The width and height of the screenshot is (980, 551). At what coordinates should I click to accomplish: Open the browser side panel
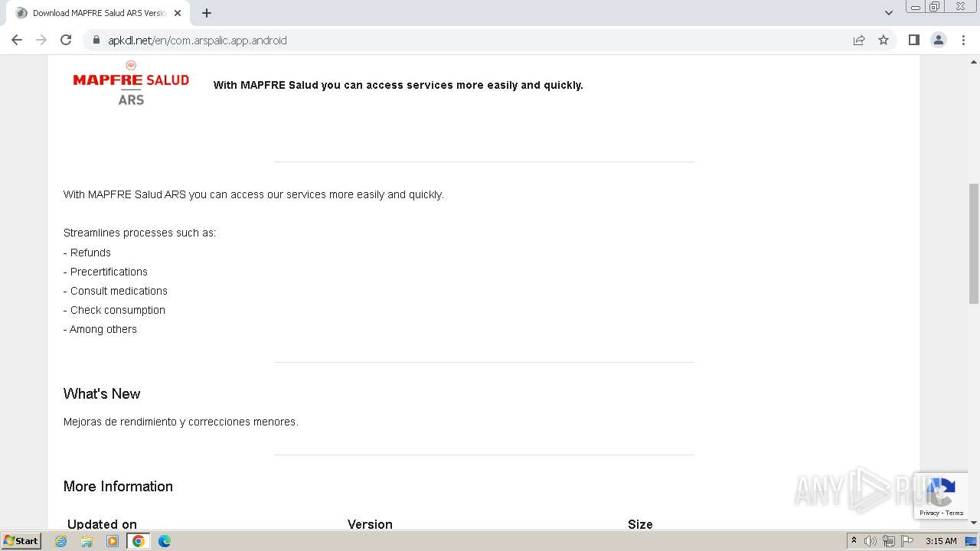coord(913,40)
